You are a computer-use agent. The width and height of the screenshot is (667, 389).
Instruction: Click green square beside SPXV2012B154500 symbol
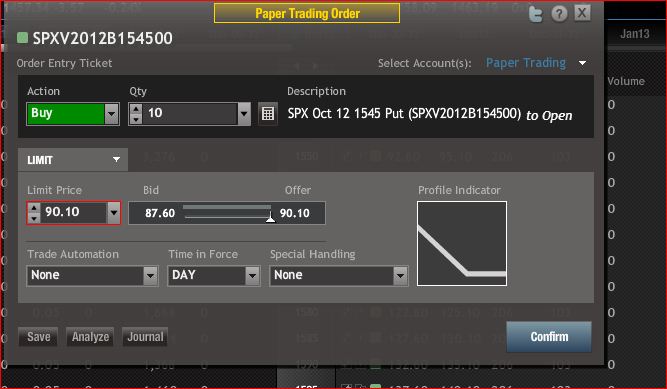22,38
